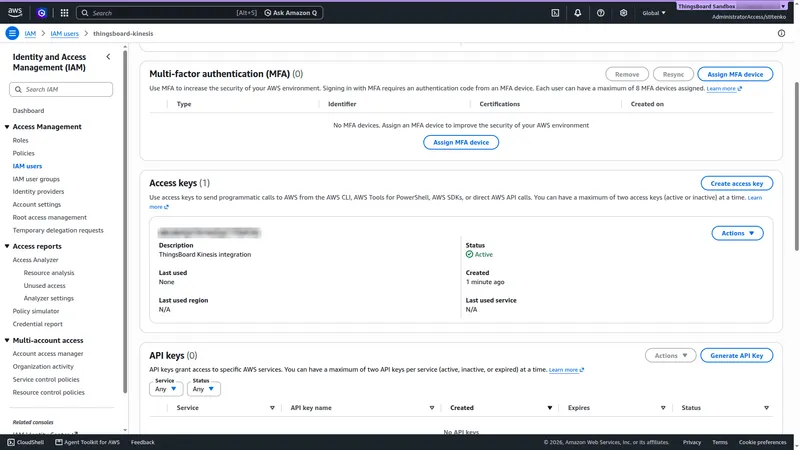
Task: Select the IAM users sidebar item
Action: (27, 166)
